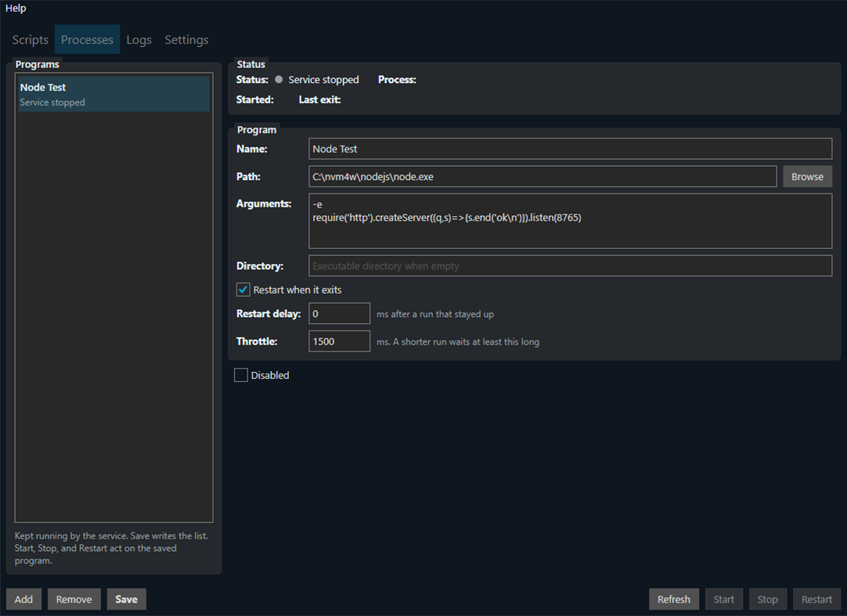847x616 pixels.
Task: Click 'ms after a run that stayed up'
Action: [435, 314]
